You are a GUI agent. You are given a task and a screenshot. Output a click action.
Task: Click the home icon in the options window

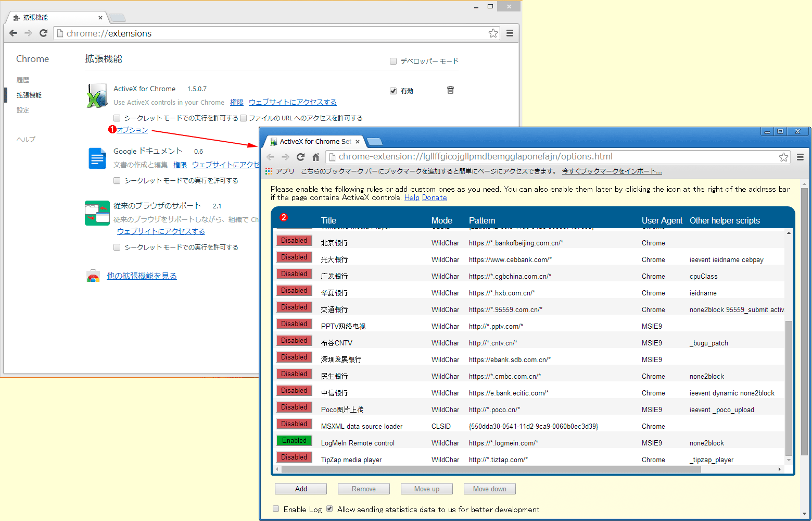point(315,156)
